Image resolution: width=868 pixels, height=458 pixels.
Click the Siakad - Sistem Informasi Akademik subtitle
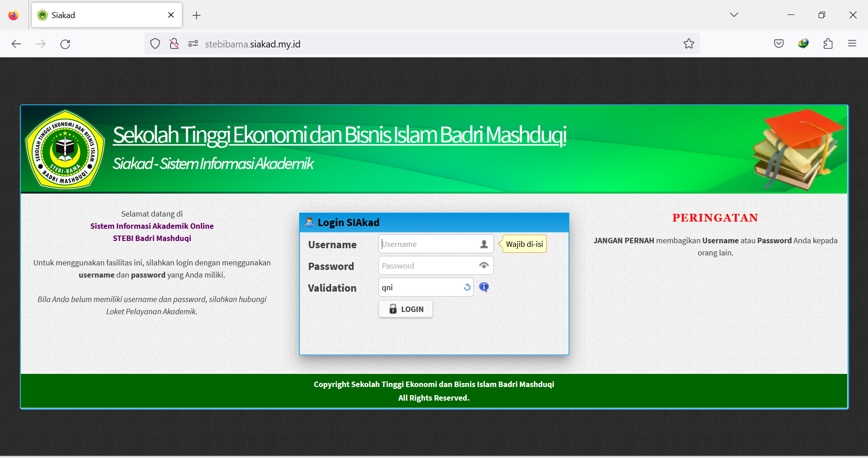213,164
